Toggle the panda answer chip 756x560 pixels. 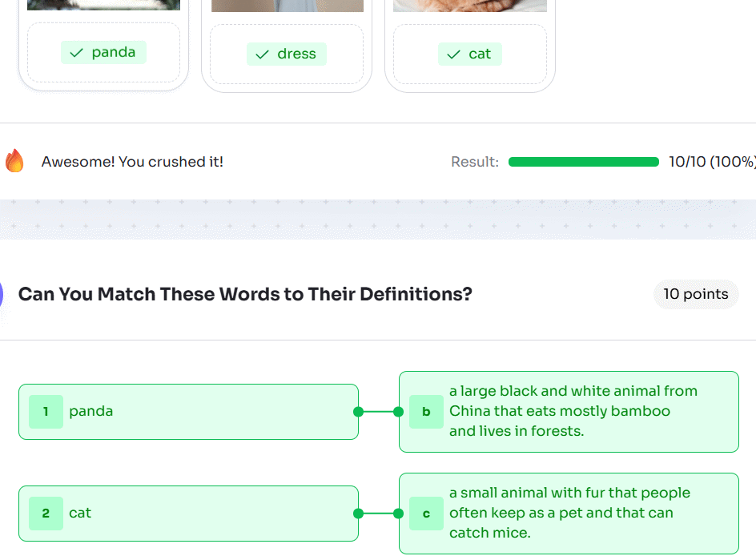103,53
